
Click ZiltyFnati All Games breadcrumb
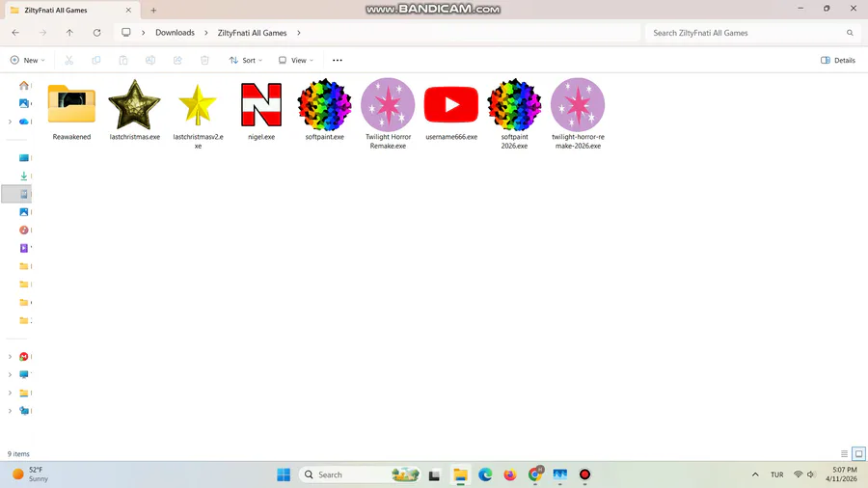(252, 33)
